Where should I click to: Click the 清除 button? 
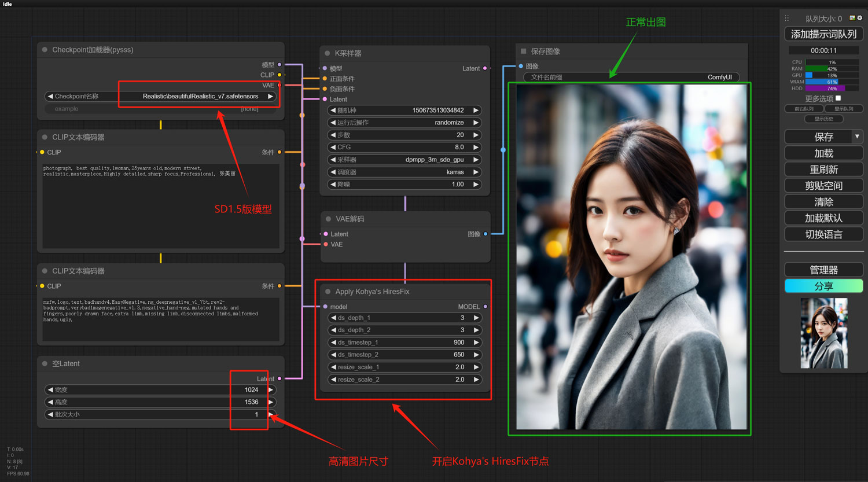point(823,202)
